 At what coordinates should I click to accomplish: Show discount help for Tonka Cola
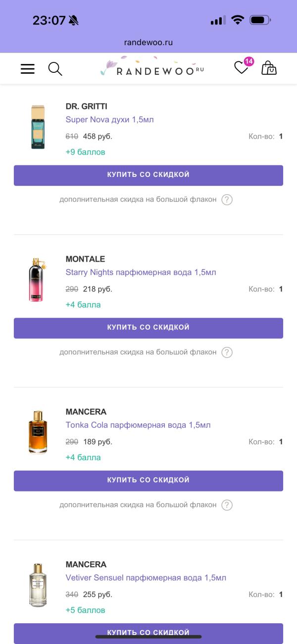click(227, 505)
